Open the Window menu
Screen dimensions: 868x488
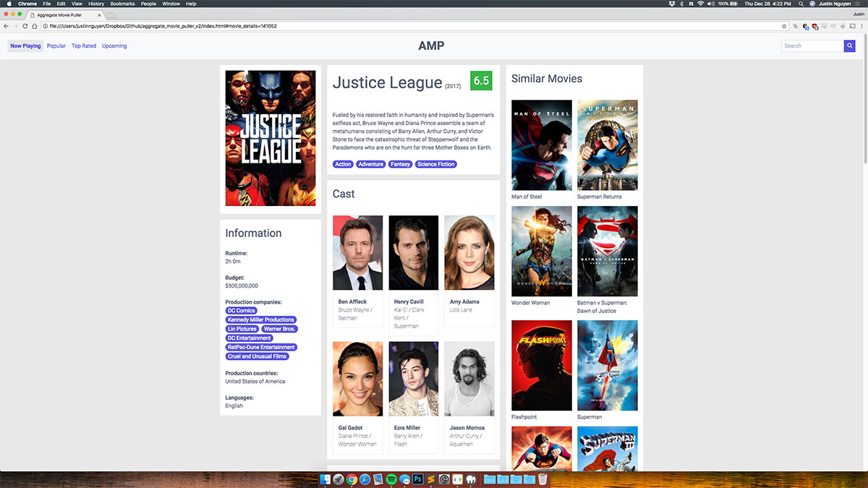(171, 4)
